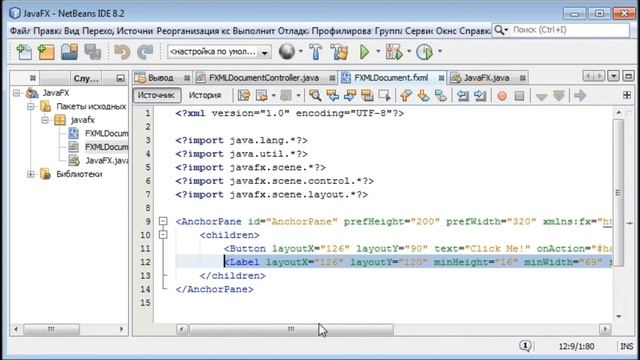This screenshot has height=360, width=640.
Task: Collapse the AnchorPane code fold
Action: pyautogui.click(x=163, y=221)
